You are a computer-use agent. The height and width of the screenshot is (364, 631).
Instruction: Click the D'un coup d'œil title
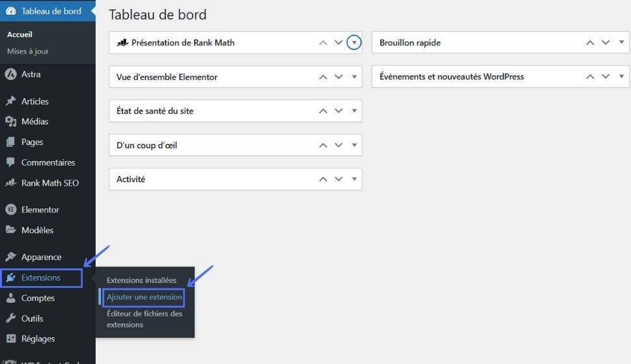click(147, 145)
